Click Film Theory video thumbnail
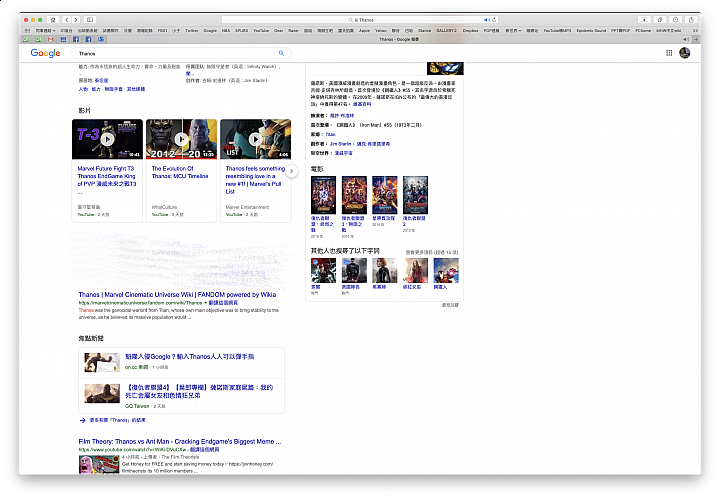 click(99, 464)
